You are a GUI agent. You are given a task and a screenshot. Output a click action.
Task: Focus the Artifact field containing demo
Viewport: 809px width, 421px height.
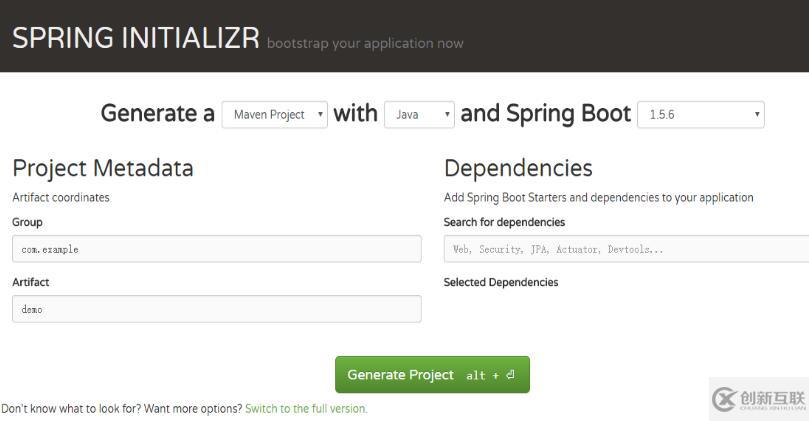click(x=217, y=309)
